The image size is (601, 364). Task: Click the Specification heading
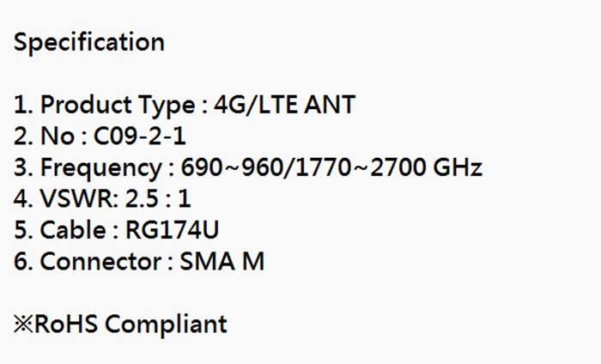pos(88,42)
